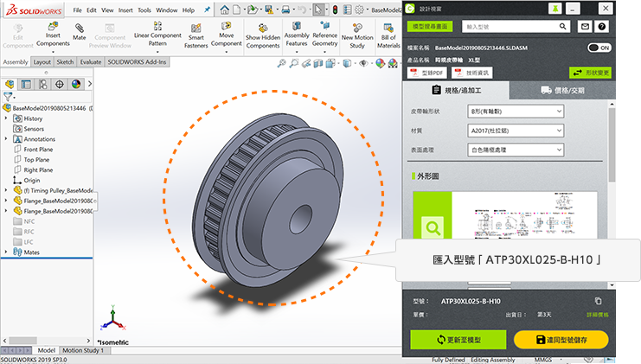Open PropertyManager tab icon
641x364 pixels.
coord(26,84)
